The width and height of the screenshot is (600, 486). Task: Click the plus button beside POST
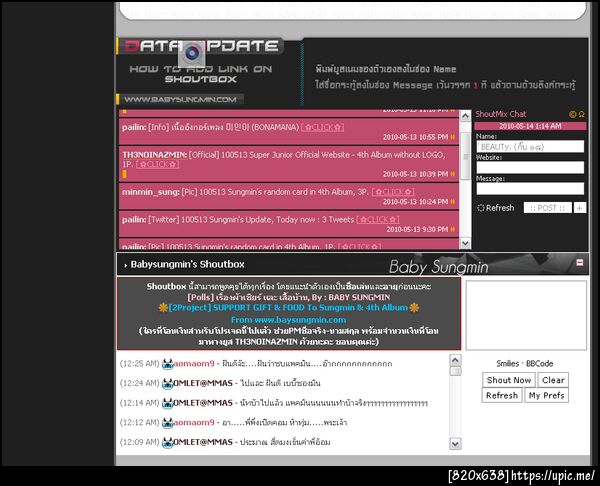579,208
